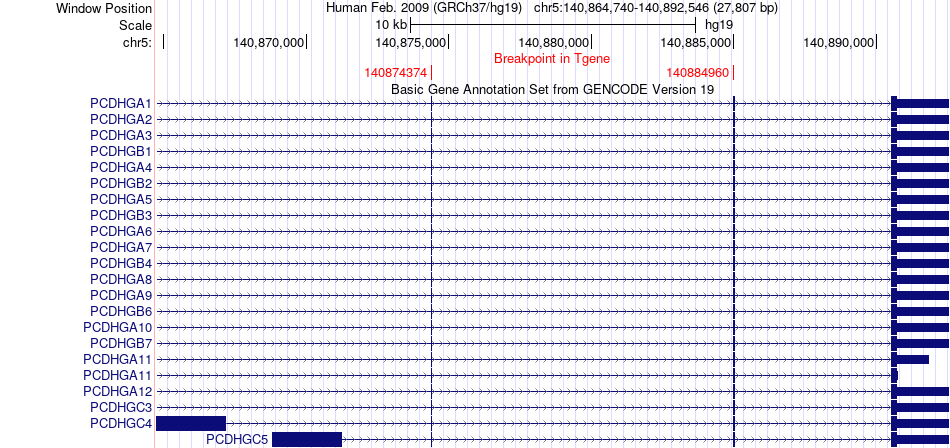Viewport: 950px width, 448px height.
Task: Open the PCDHGB6 gene entry
Action: 120,311
